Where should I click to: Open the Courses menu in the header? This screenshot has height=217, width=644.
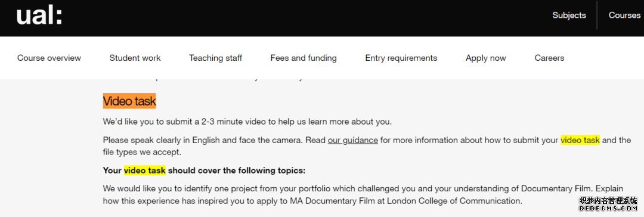624,15
